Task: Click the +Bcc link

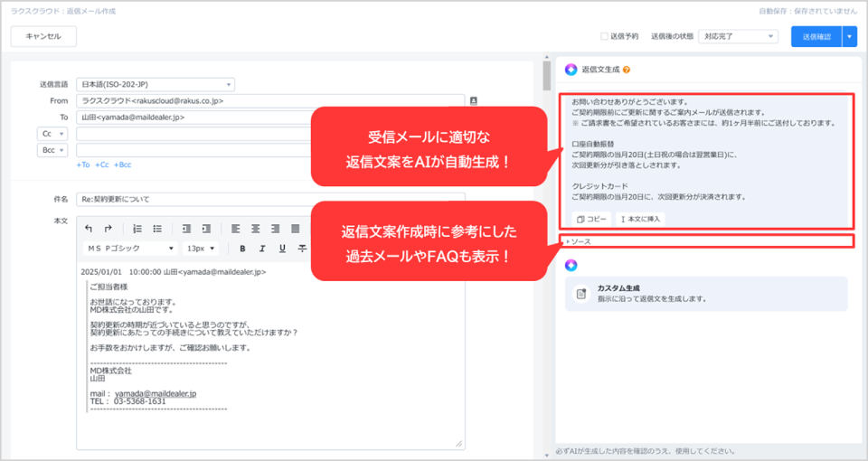Action: (x=122, y=165)
